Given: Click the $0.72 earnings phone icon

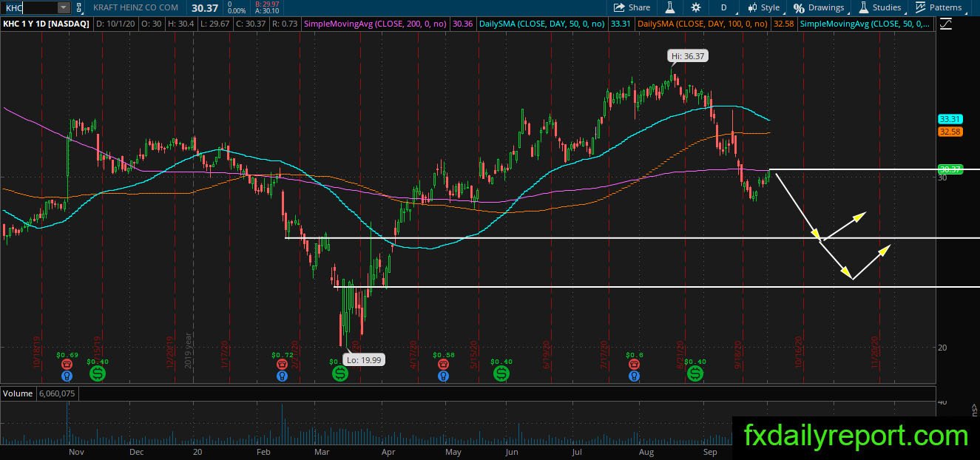Looking at the screenshot, I should [282, 364].
